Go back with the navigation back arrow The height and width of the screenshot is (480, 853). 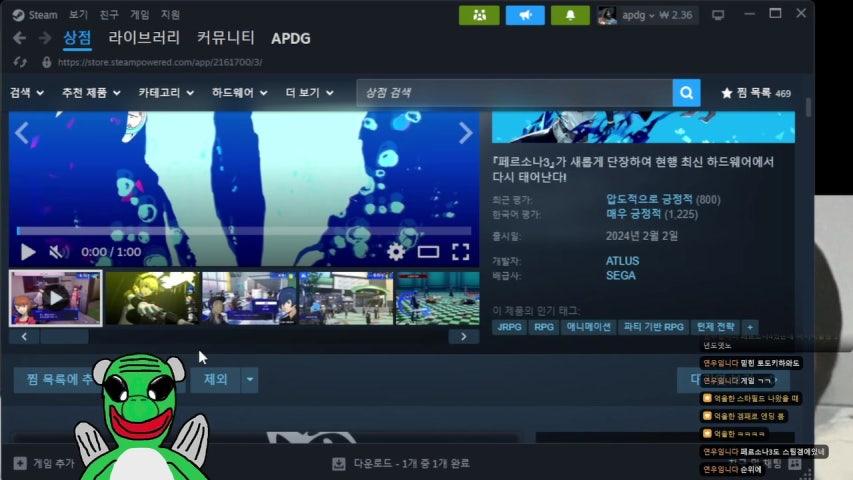click(20, 38)
